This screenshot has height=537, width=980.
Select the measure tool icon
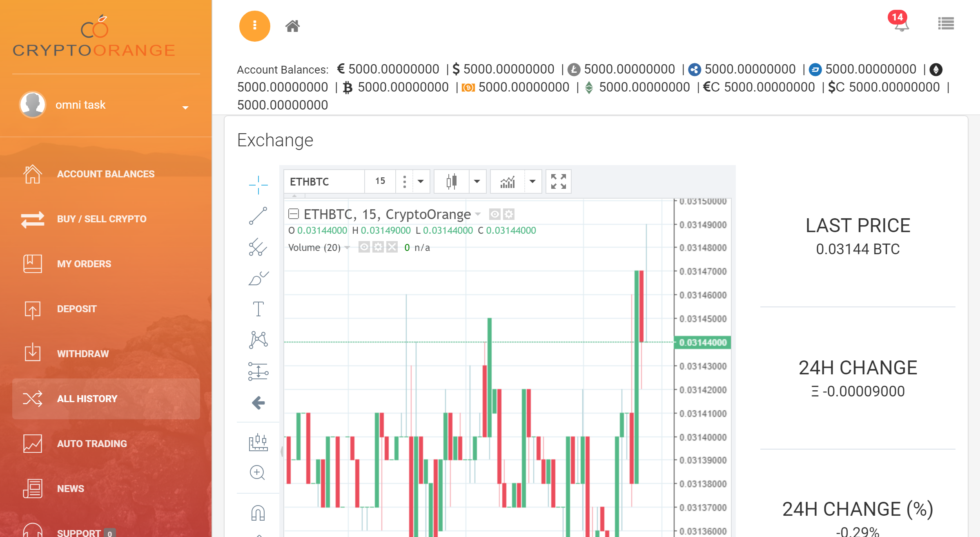point(258,442)
